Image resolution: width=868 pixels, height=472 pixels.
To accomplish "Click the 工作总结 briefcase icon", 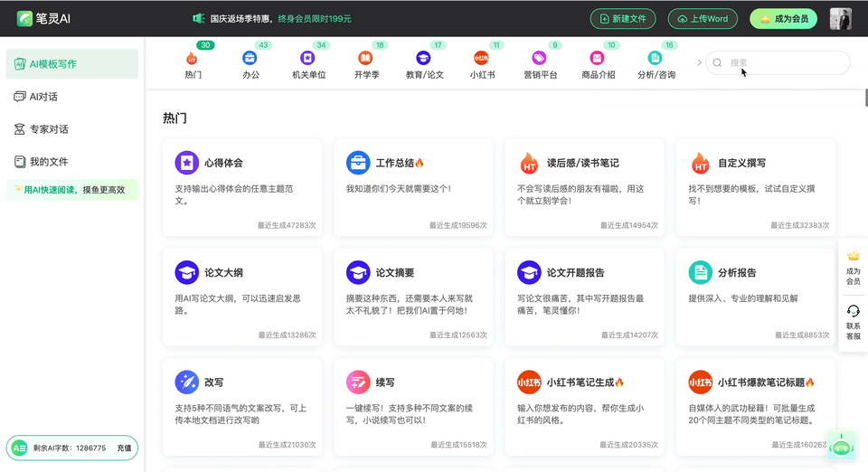I will pyautogui.click(x=358, y=163).
